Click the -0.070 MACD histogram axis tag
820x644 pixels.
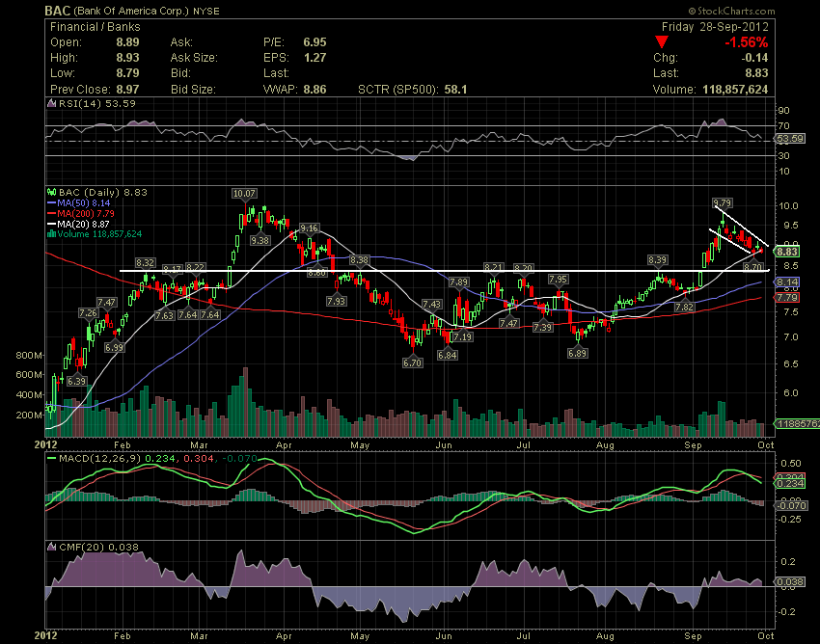pos(792,505)
